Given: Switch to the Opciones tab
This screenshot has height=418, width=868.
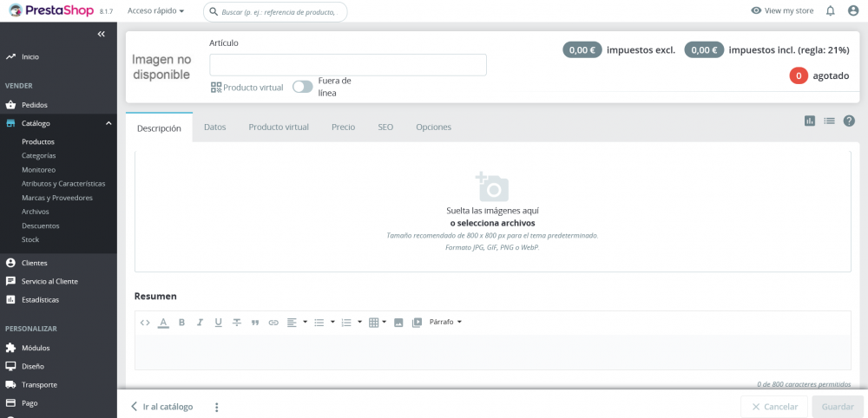Looking at the screenshot, I should tap(433, 127).
